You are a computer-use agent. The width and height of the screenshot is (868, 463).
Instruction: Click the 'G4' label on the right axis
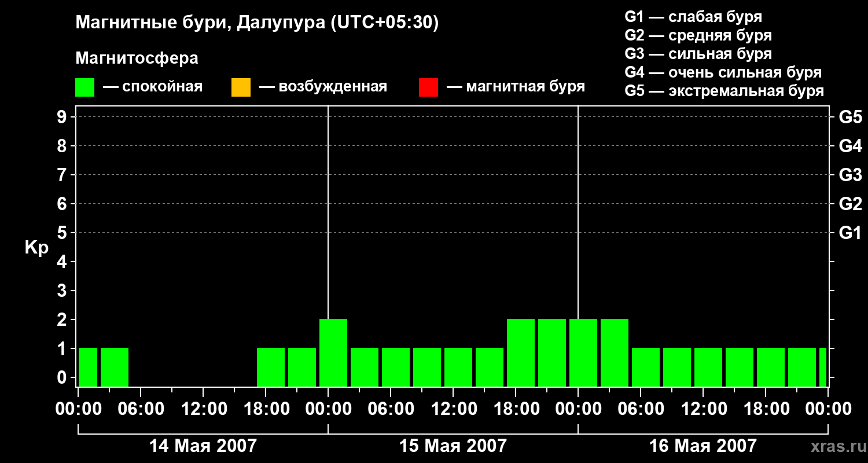point(851,146)
